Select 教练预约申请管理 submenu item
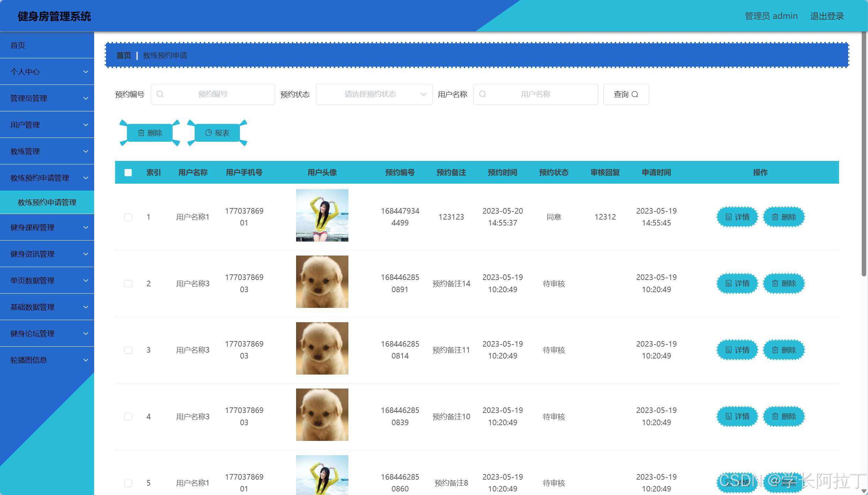 (47, 202)
